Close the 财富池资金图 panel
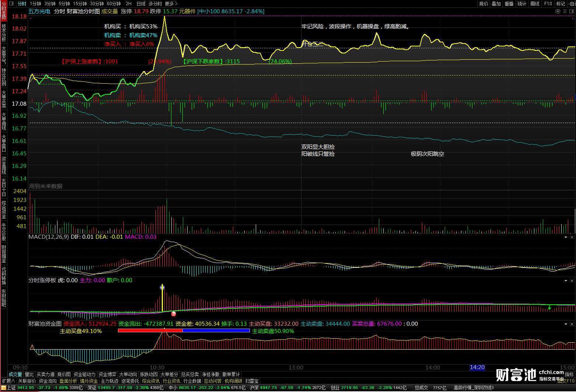 [x=572, y=324]
